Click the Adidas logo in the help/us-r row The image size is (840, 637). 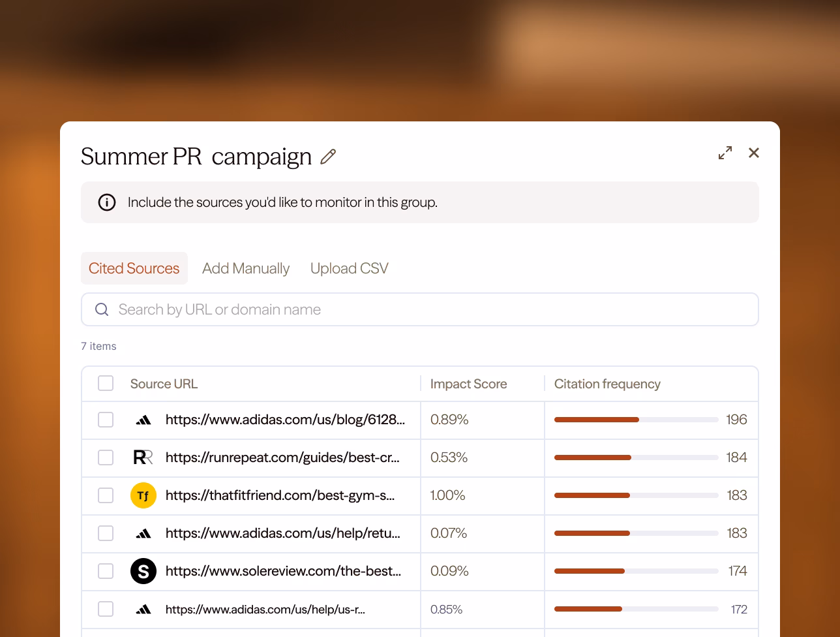pos(143,609)
